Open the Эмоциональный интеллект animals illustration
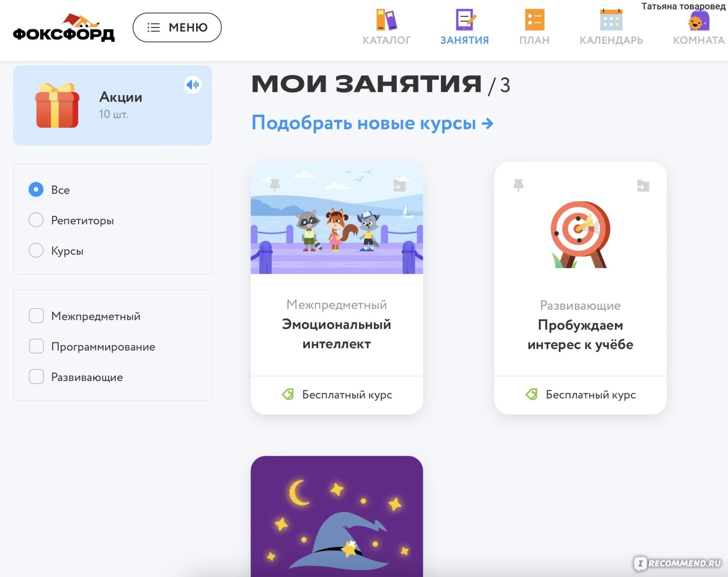 coord(337,218)
